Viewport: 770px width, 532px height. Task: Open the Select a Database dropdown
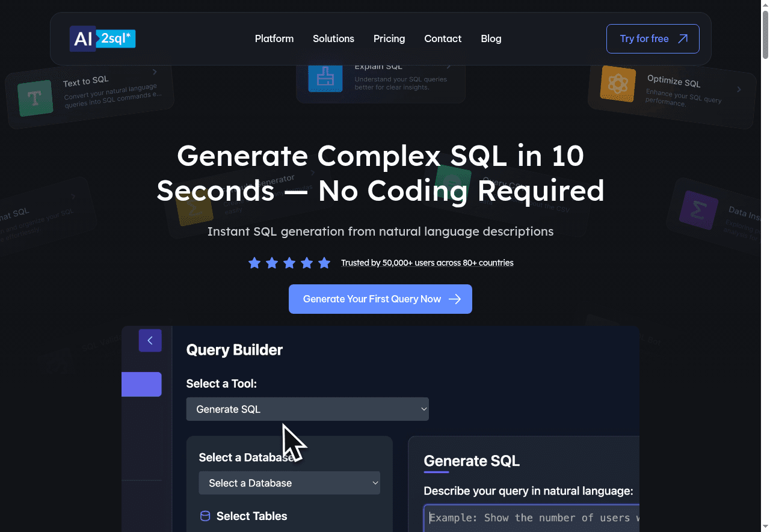point(289,483)
